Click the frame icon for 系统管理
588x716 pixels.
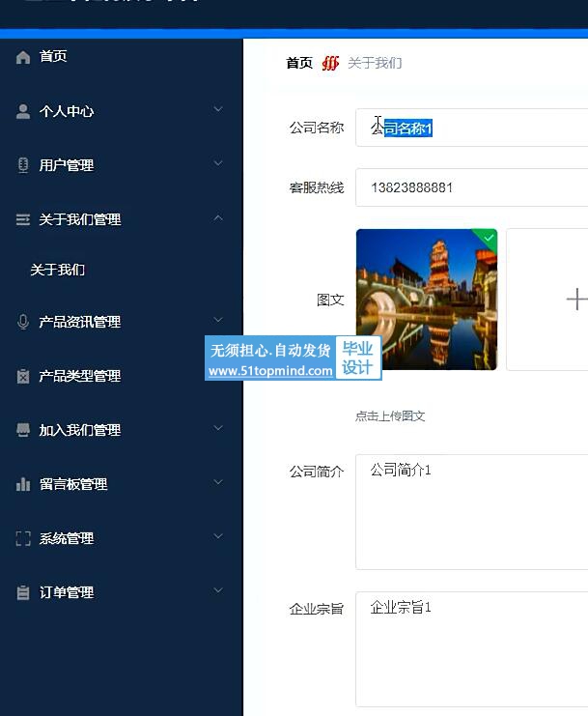[x=23, y=538]
